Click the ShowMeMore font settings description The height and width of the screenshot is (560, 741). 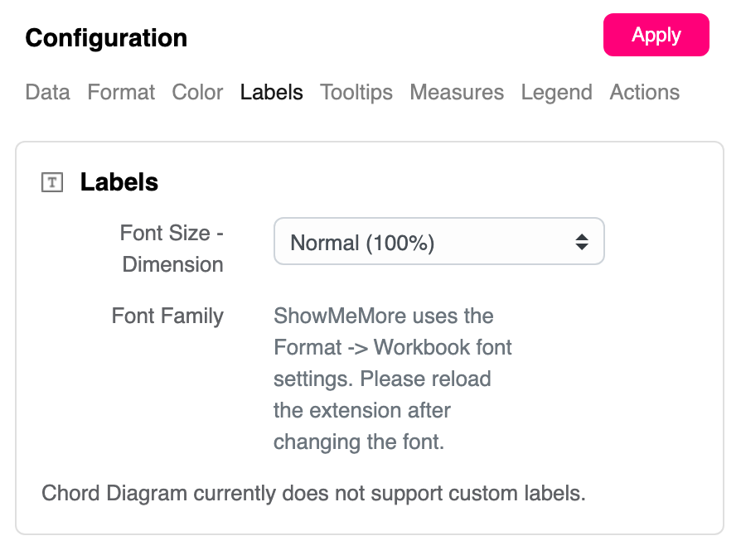[x=393, y=379]
